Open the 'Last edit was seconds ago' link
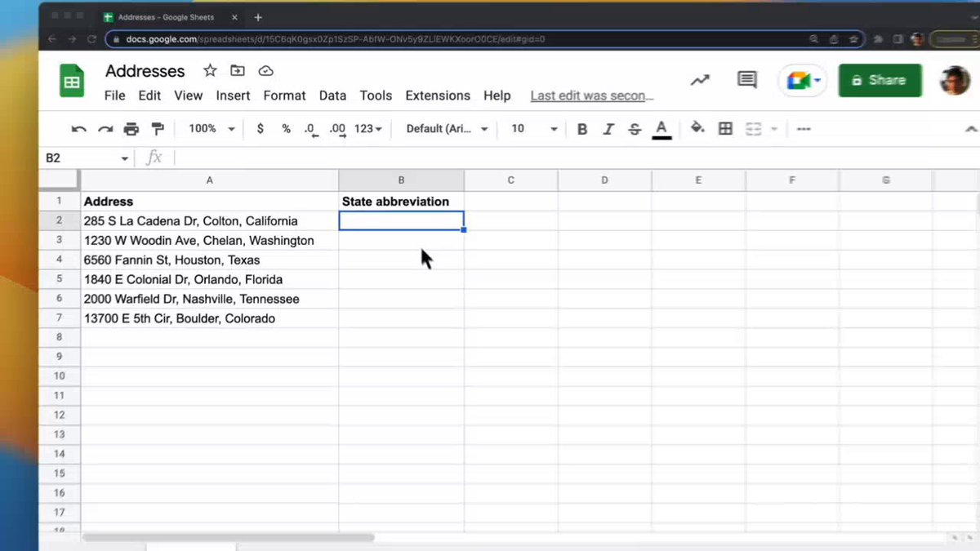Screen dimensions: 980x551 [x=592, y=96]
